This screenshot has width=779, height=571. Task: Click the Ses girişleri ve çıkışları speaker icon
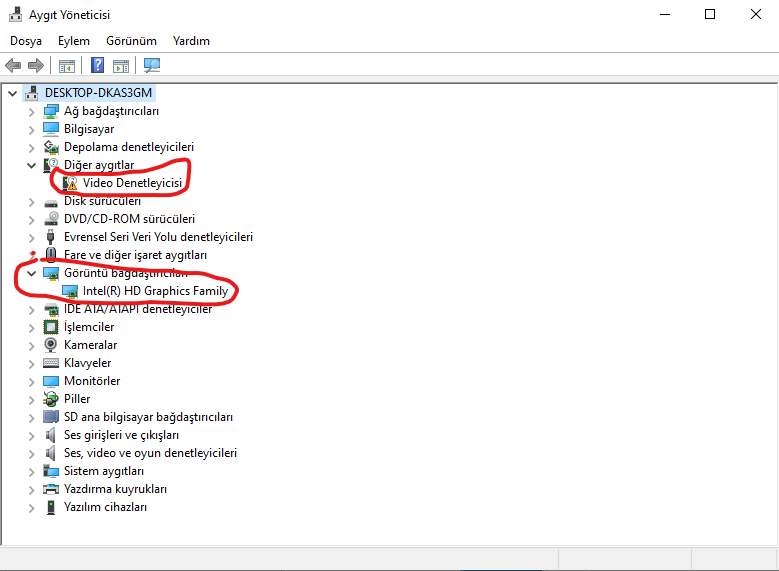coord(50,435)
